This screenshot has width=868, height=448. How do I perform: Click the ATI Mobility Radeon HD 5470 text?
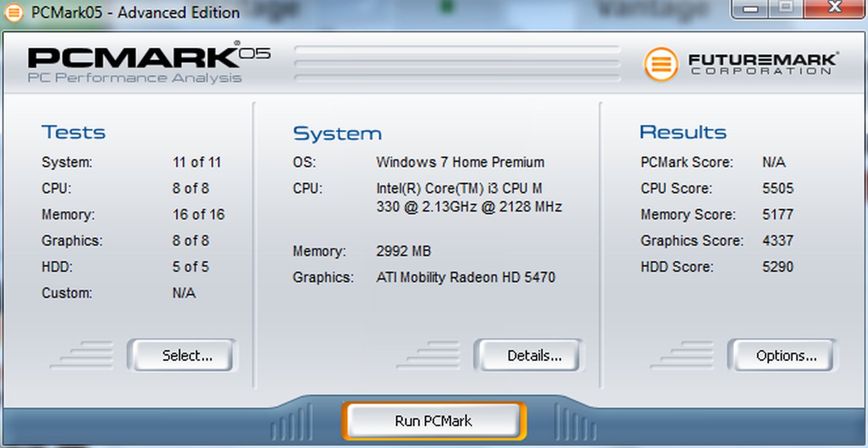tap(465, 278)
